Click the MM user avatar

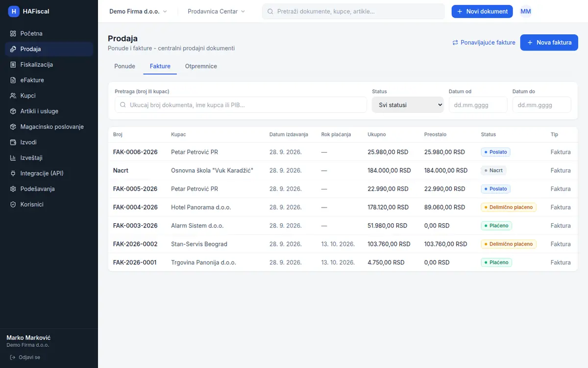526,11
